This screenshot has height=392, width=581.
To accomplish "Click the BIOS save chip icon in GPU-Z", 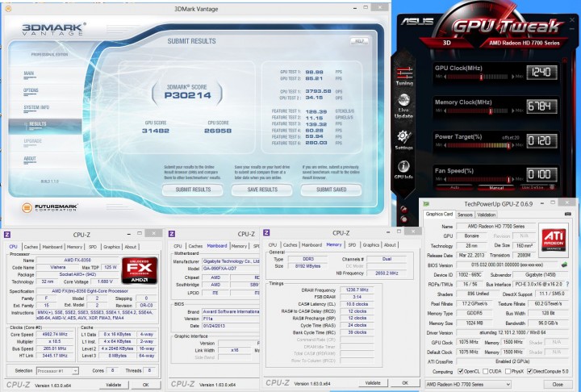I will pos(564,265).
